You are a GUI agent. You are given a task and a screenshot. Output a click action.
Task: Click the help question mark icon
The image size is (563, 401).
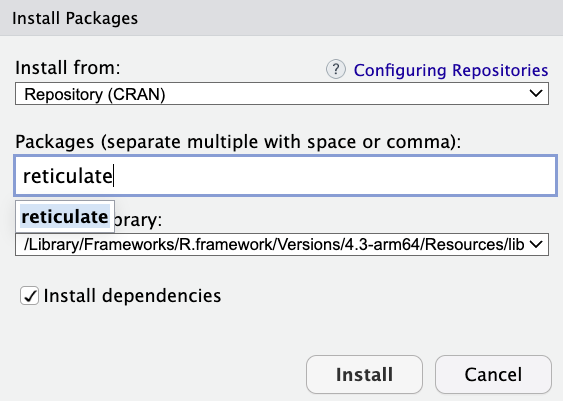point(336,69)
